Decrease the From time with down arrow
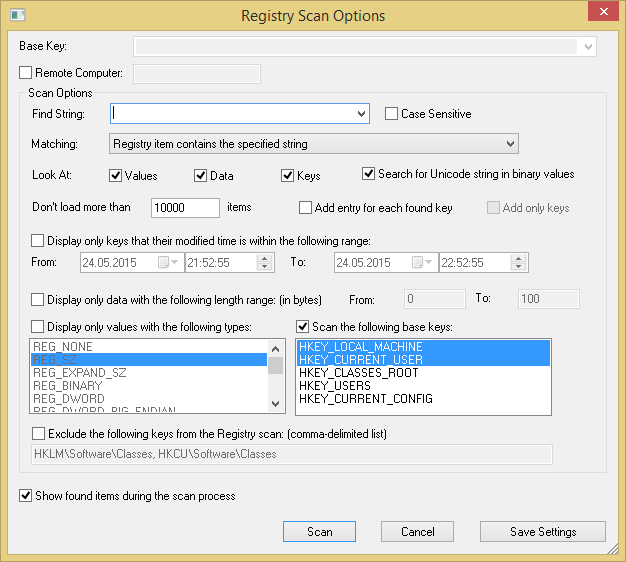Screen dimensions: 626x562 (x=265, y=267)
